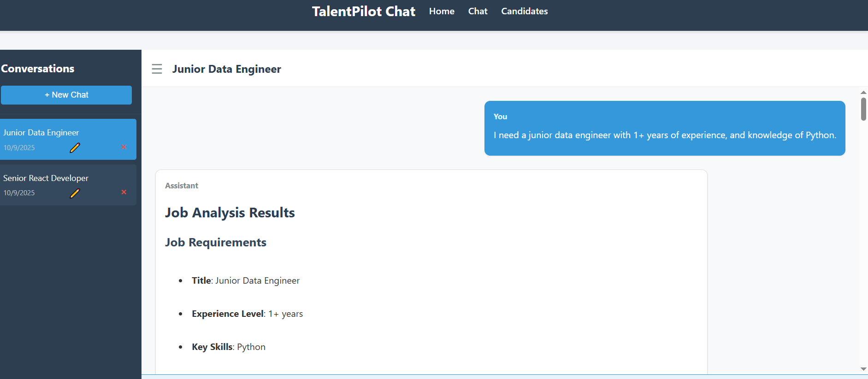868x379 pixels.
Task: Select the Junior Data Engineer conversation
Action: [x=41, y=133]
